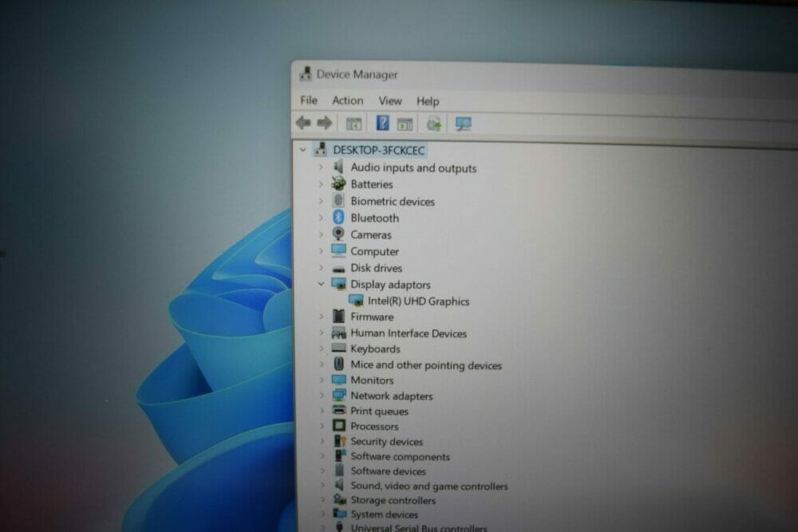
Task: Click the Monitors category icon
Action: click(338, 380)
